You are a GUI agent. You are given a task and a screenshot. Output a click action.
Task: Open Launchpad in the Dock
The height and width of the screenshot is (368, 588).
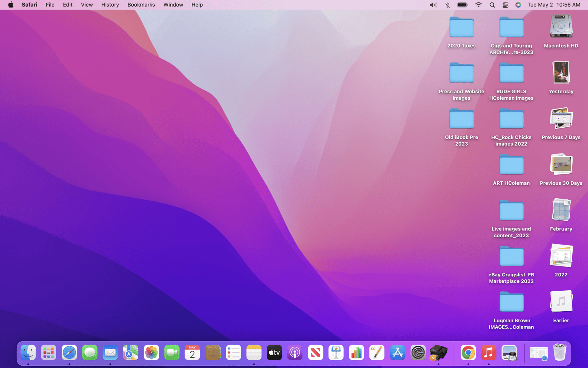click(49, 353)
